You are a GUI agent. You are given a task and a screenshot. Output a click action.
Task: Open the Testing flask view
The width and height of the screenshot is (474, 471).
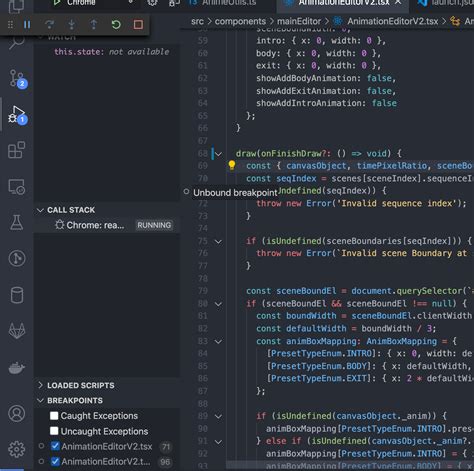pos(16,222)
